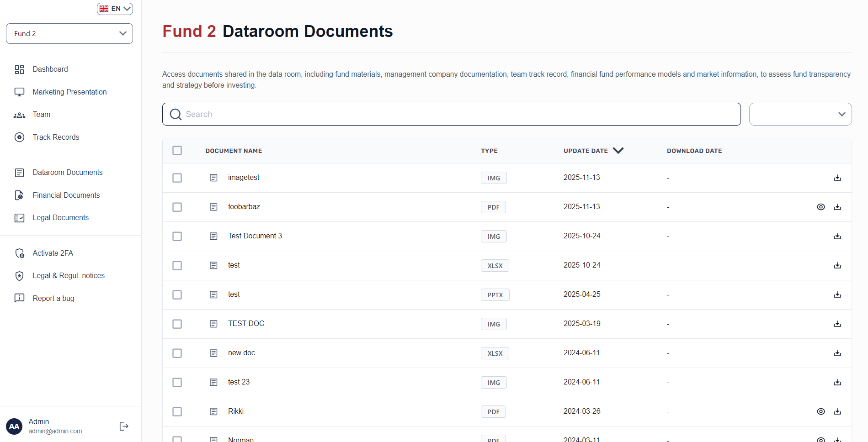This screenshot has width=868, height=442.
Task: Tick the select-all checkbox in table header
Action: pos(177,151)
